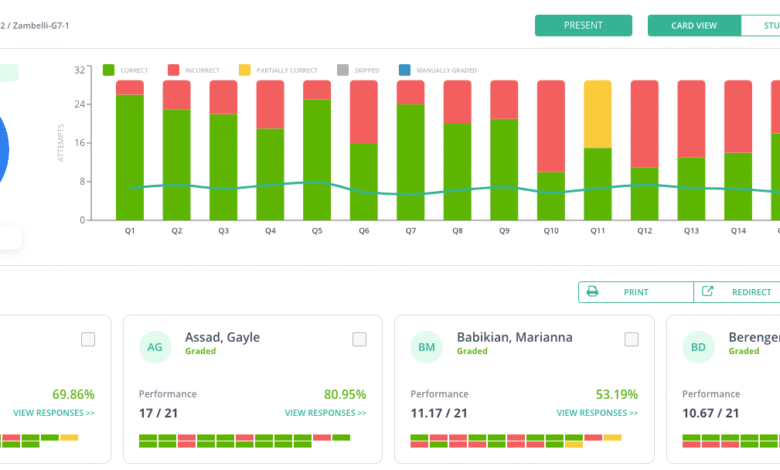780x470 pixels.
Task: Click the name Babikian, Marianna
Action: (x=514, y=337)
